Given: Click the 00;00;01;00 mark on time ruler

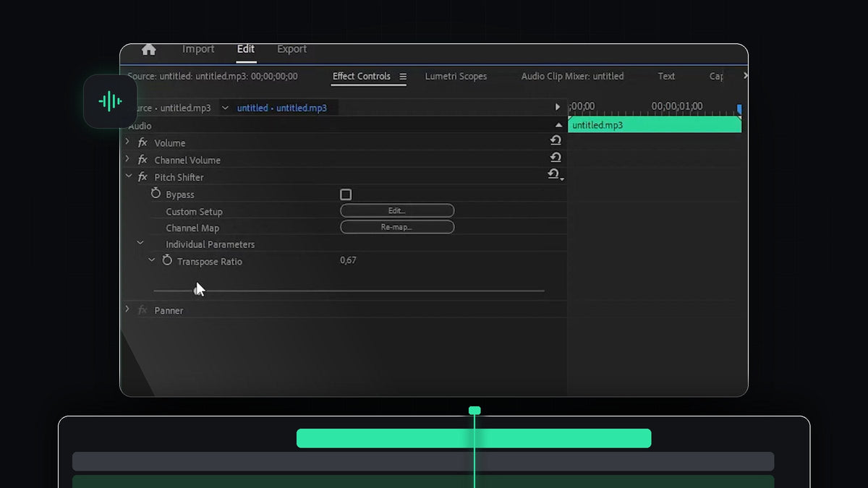Looking at the screenshot, I should coord(677,106).
